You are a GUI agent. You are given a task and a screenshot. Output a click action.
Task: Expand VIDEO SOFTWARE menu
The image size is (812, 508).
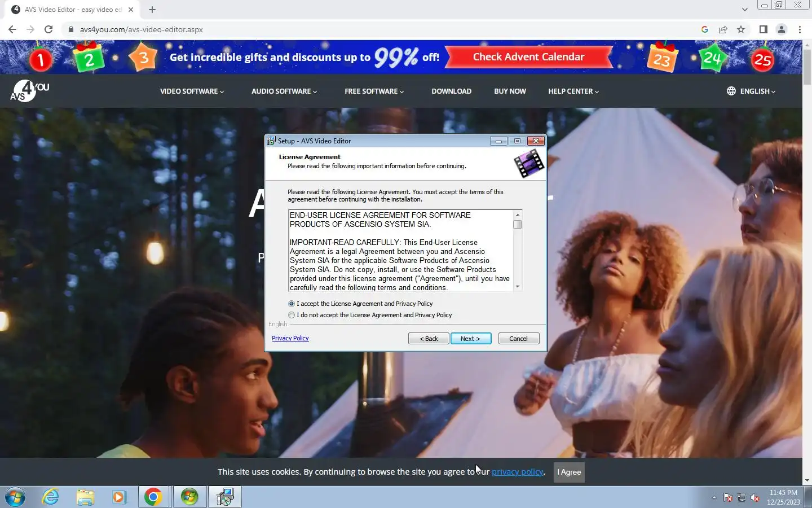coord(192,91)
